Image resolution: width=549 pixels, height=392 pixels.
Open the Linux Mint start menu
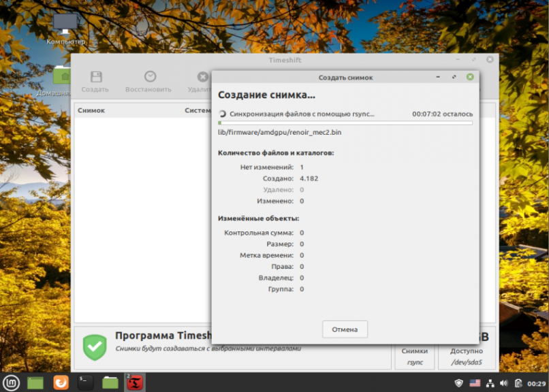point(11,382)
